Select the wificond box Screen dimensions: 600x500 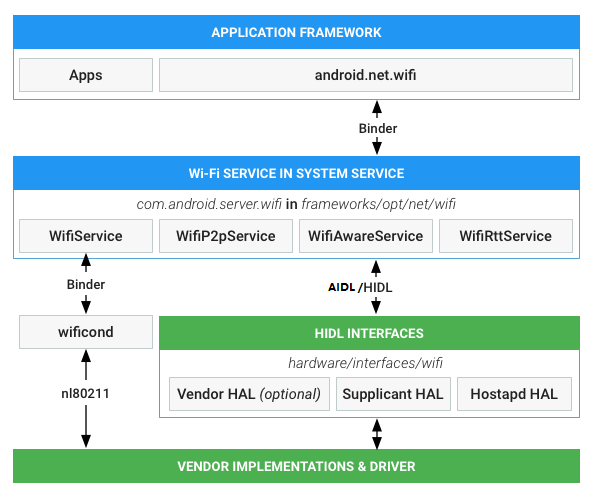click(86, 332)
